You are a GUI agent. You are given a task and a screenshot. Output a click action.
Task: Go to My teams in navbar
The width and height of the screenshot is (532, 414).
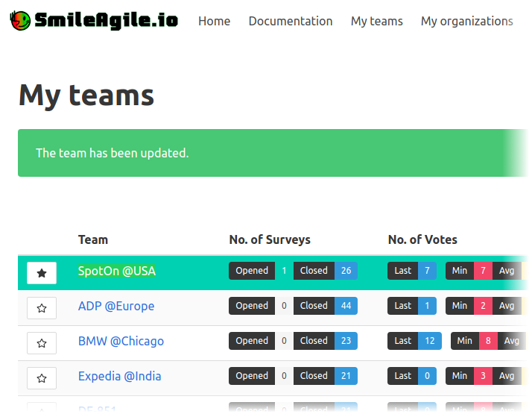pos(376,21)
